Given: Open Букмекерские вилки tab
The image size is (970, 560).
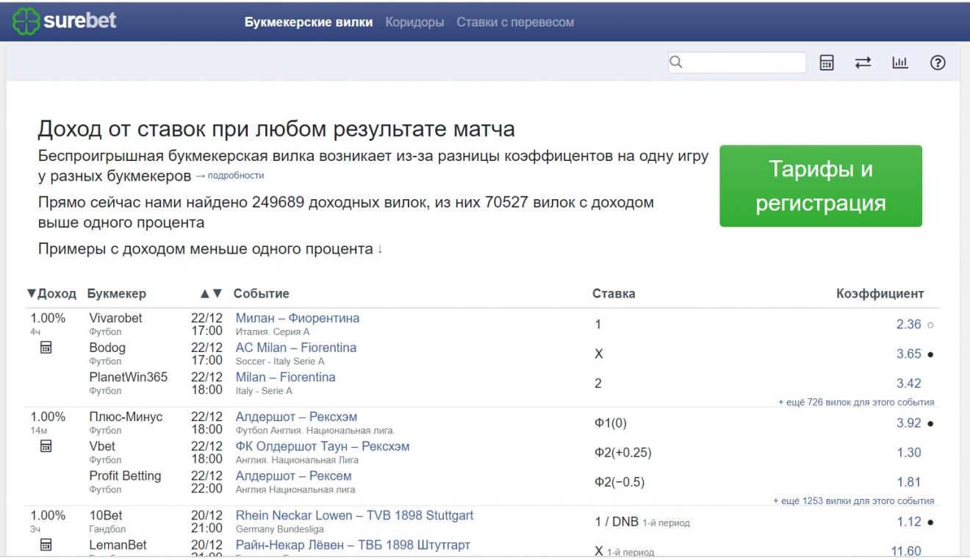Looking at the screenshot, I should (309, 22).
